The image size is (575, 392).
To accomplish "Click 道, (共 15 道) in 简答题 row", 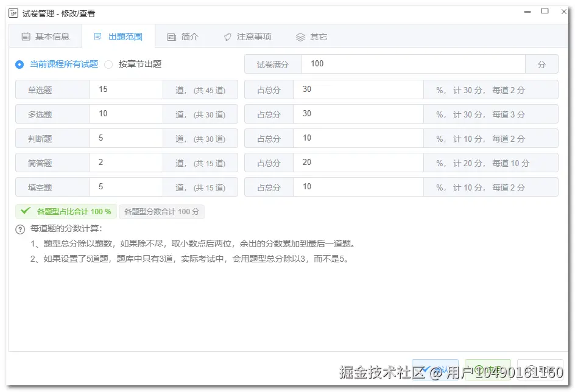I will click(x=200, y=163).
